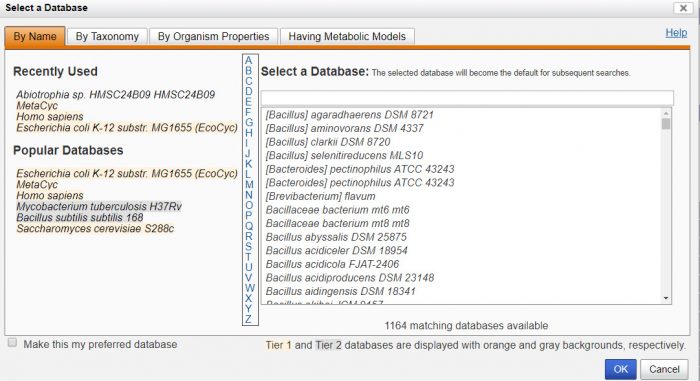Choose Bacillus abyssalis DSM 25875
Image resolution: width=700 pixels, height=381 pixels.
click(336, 237)
